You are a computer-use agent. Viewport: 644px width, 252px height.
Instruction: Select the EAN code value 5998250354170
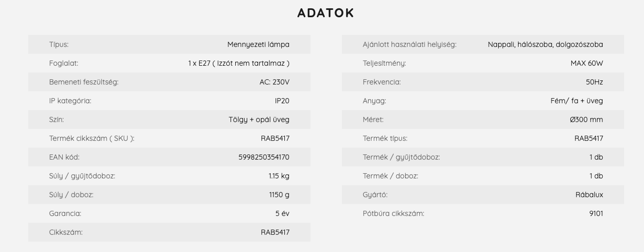tap(264, 157)
